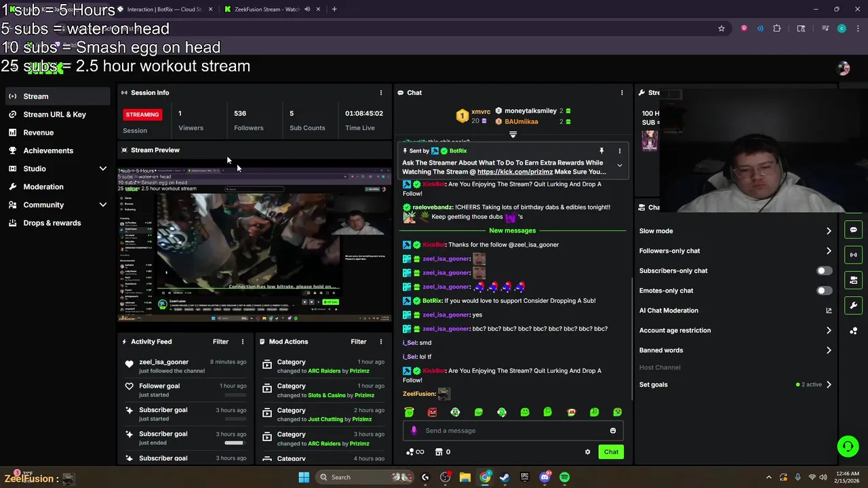Image resolution: width=868 pixels, height=488 pixels.
Task: Click chat bubble icon in right toolbar
Action: point(853,230)
